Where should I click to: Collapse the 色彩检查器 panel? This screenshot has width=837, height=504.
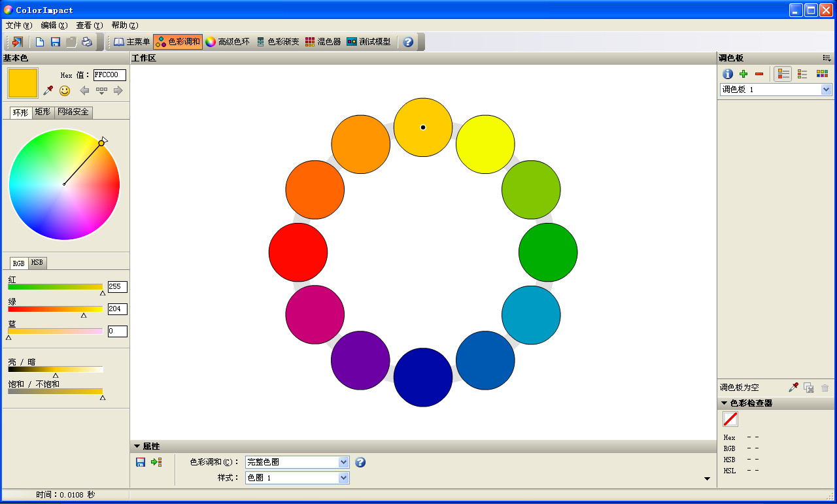click(x=724, y=403)
